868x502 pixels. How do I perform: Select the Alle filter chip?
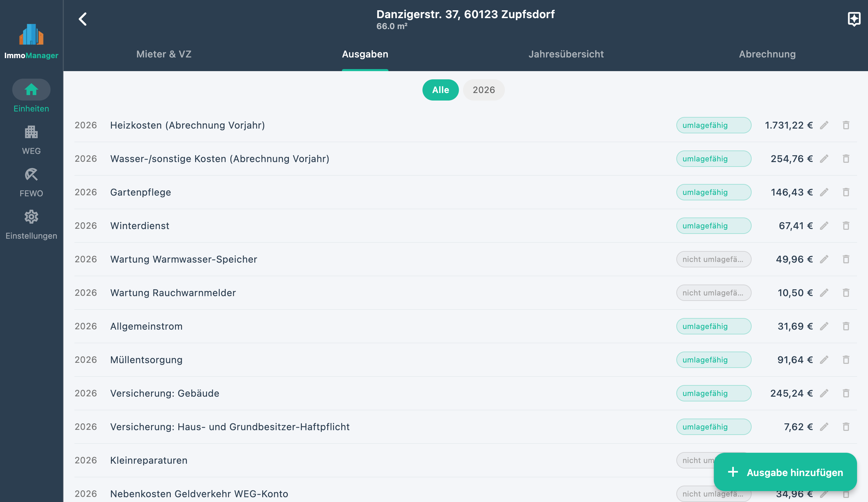441,90
